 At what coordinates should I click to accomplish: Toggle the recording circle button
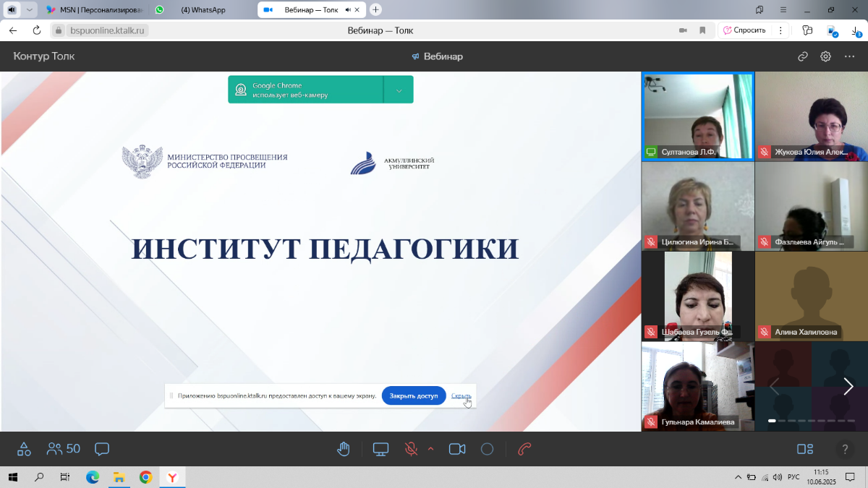click(487, 449)
